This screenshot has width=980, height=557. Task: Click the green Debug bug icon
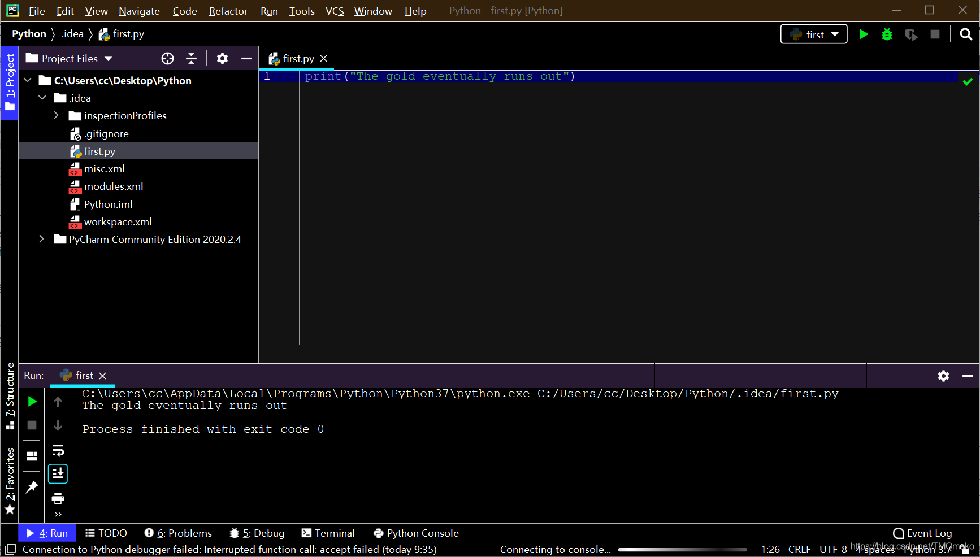click(887, 34)
